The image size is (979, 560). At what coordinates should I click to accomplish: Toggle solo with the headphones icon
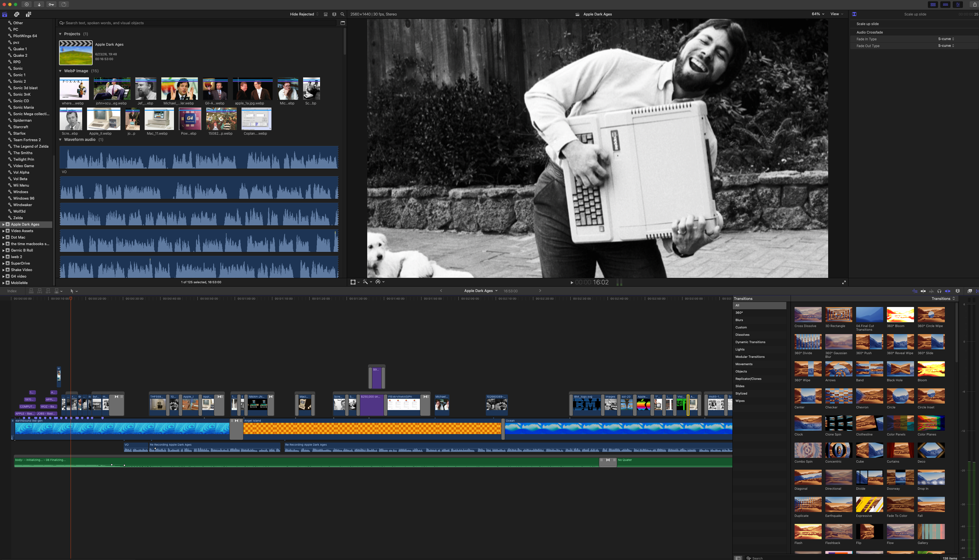[x=939, y=291]
